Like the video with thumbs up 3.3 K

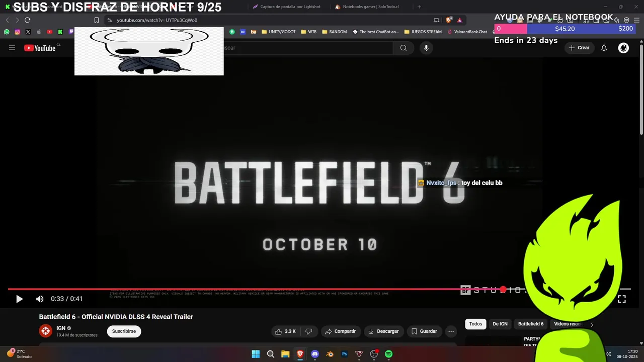[285, 331]
